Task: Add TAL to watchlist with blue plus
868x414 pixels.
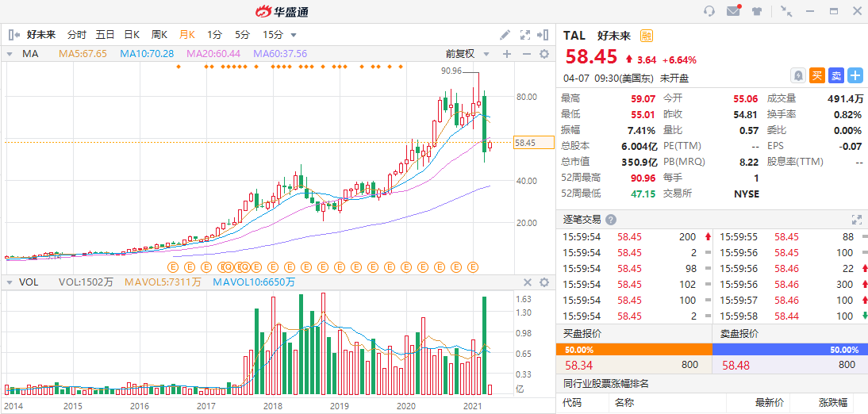Action: pos(856,75)
